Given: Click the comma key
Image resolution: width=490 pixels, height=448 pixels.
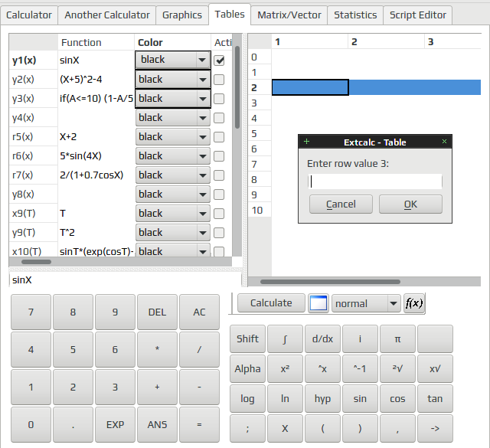Looking at the screenshot, I should (x=397, y=428).
